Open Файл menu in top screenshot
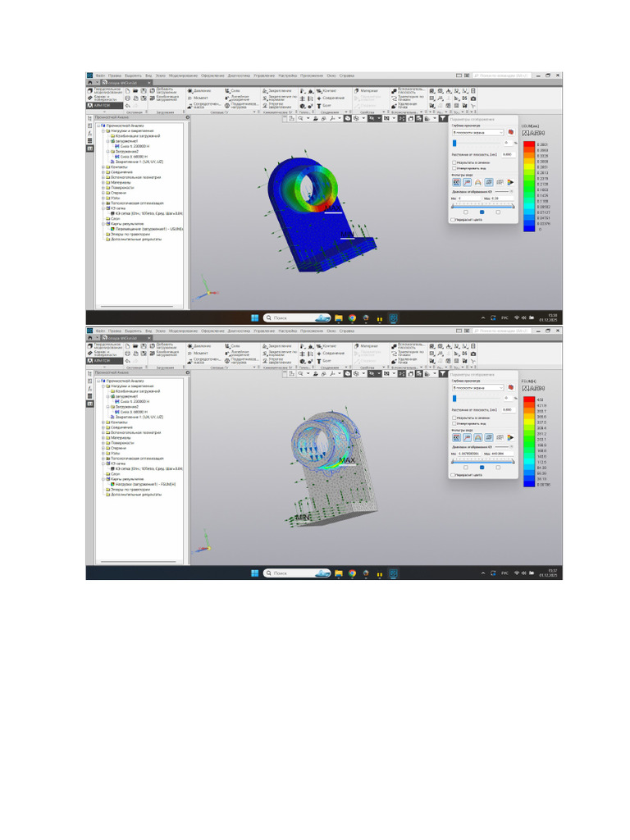Image resolution: width=630 pixels, height=840 pixels. tap(100, 75)
